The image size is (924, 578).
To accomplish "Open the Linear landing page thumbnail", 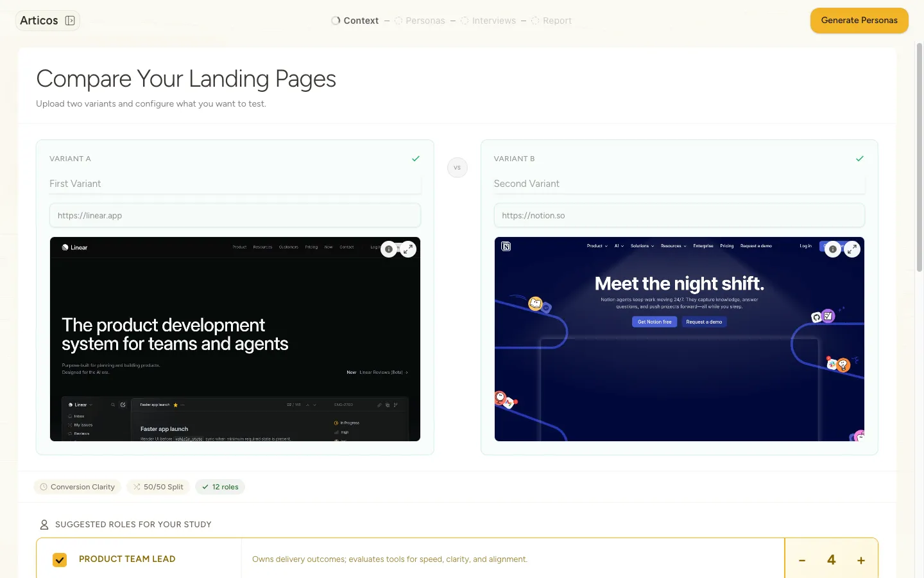I will click(x=235, y=339).
